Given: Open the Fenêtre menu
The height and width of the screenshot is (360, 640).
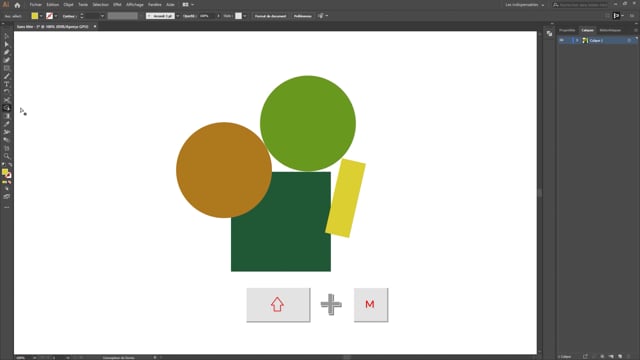Looking at the screenshot, I should [x=155, y=4].
